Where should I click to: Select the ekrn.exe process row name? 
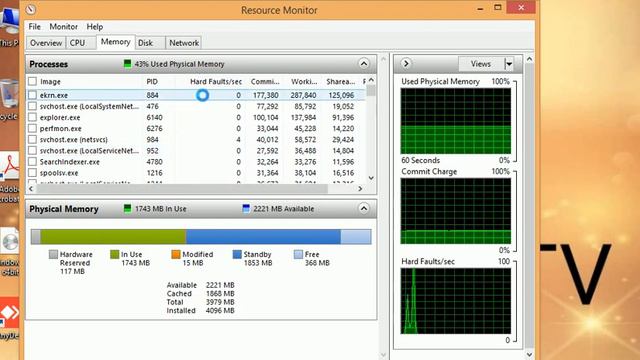[53, 95]
